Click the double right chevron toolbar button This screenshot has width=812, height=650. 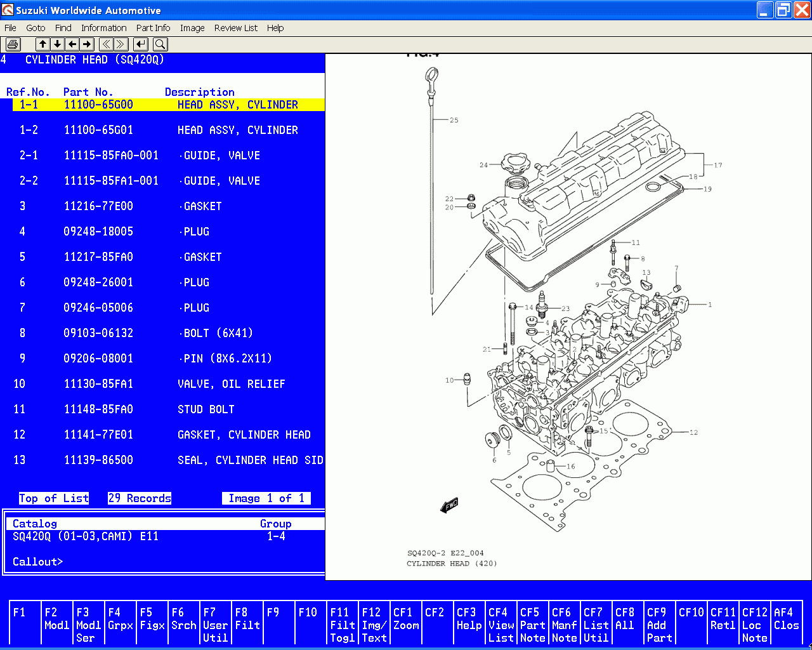click(x=121, y=44)
